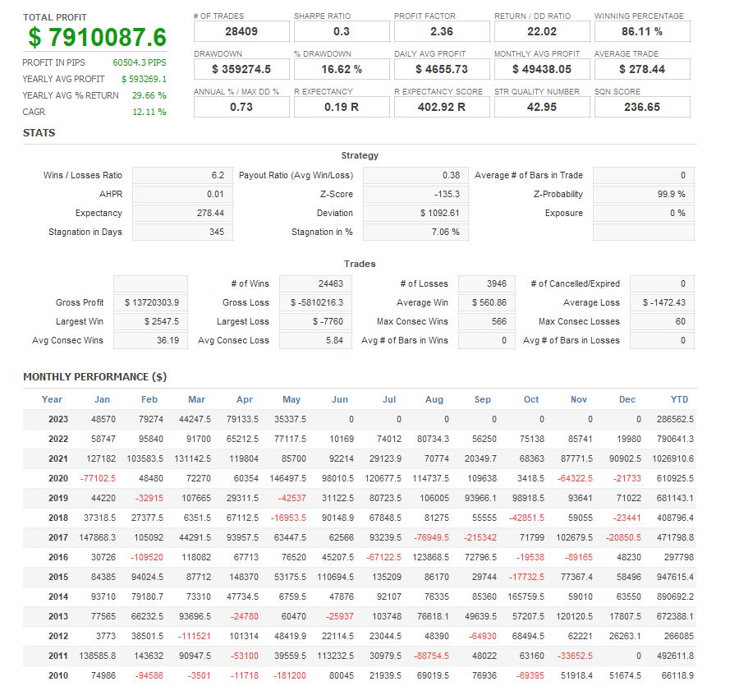Click Average Trade value $ 278.44

tap(642, 69)
